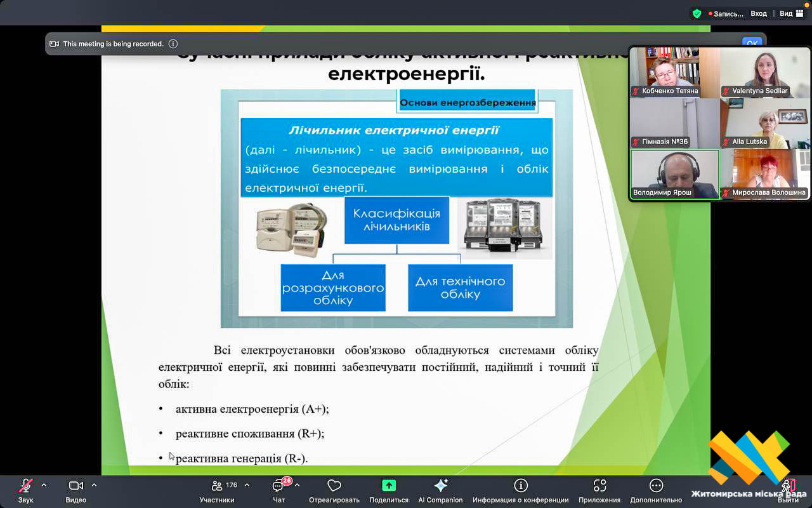Click the green Поделиться share screen icon

tap(389, 486)
